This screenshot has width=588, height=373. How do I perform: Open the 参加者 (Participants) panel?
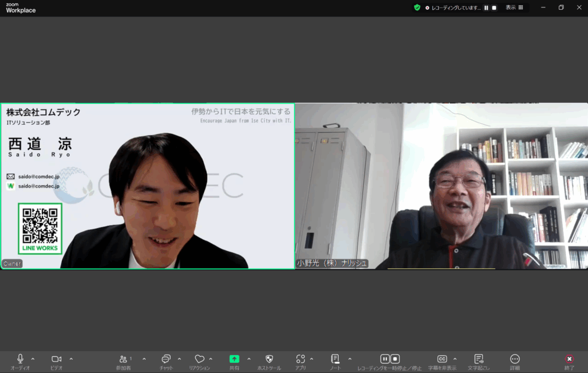125,359
